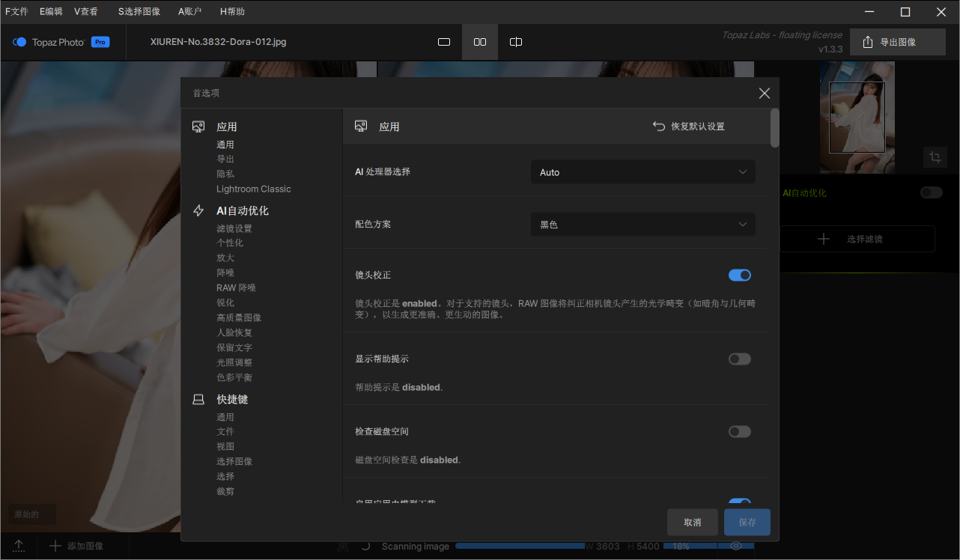Select the single image view mode
Viewport: 960px width, 560px height.
(443, 42)
